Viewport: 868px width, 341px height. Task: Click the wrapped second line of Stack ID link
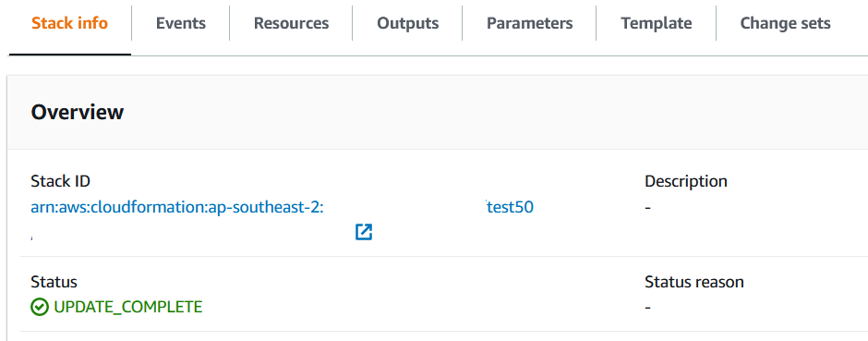click(x=31, y=237)
